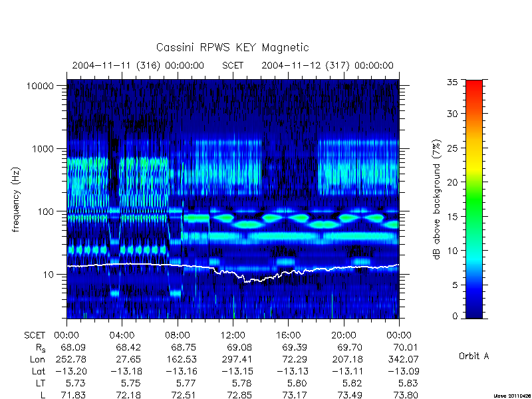The width and height of the screenshot is (532, 399).
Task: Click the 0 color bar label
Action: [x=455, y=317]
